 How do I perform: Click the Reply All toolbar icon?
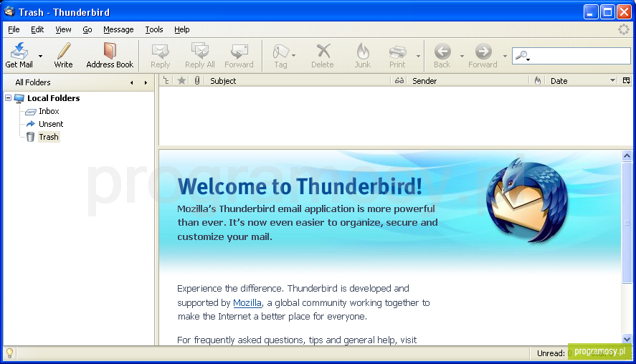[x=200, y=52]
